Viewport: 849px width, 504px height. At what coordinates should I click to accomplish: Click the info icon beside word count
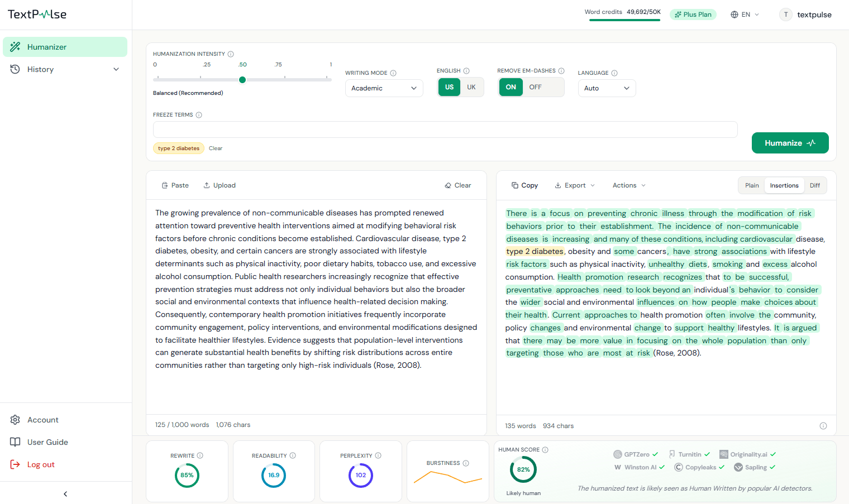point(823,426)
